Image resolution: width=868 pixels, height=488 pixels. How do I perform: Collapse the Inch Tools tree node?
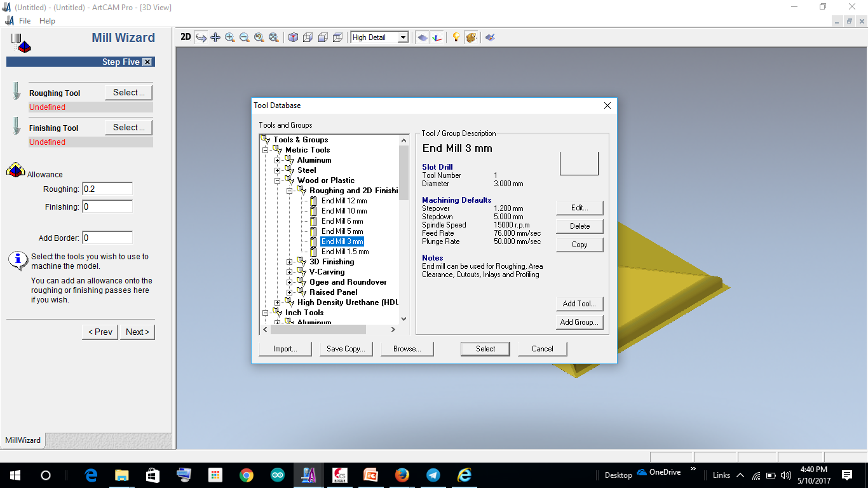coord(266,313)
